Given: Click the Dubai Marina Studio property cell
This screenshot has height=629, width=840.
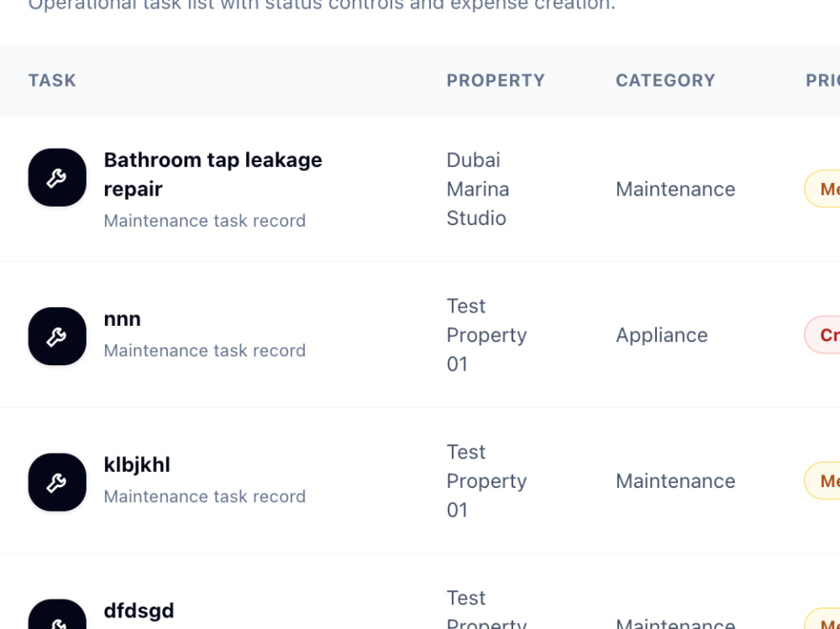Looking at the screenshot, I should (477, 189).
